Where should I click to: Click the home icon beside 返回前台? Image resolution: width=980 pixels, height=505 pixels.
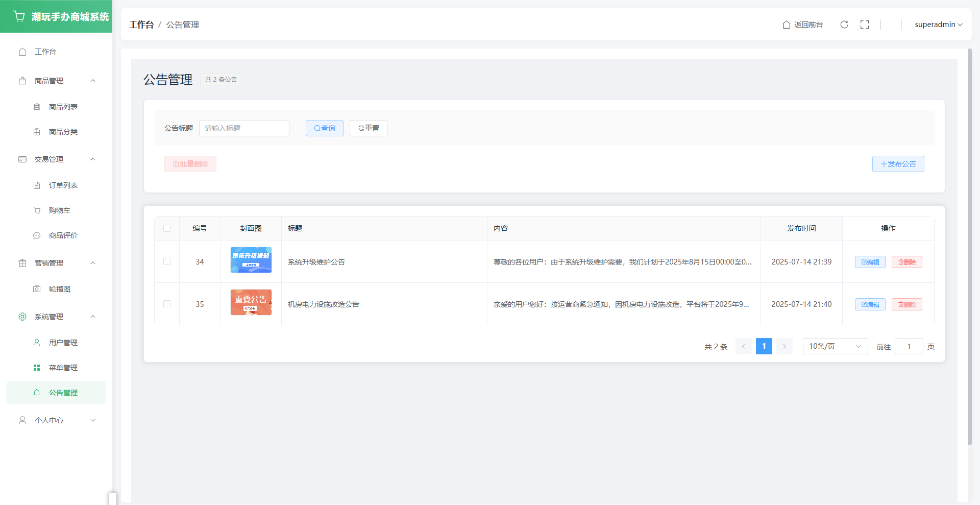787,25
